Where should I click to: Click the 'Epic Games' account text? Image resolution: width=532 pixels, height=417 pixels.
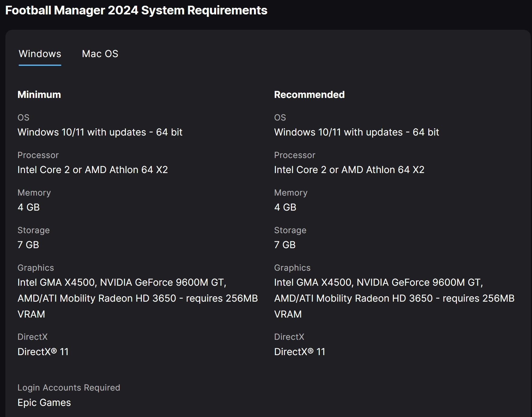pyautogui.click(x=44, y=403)
